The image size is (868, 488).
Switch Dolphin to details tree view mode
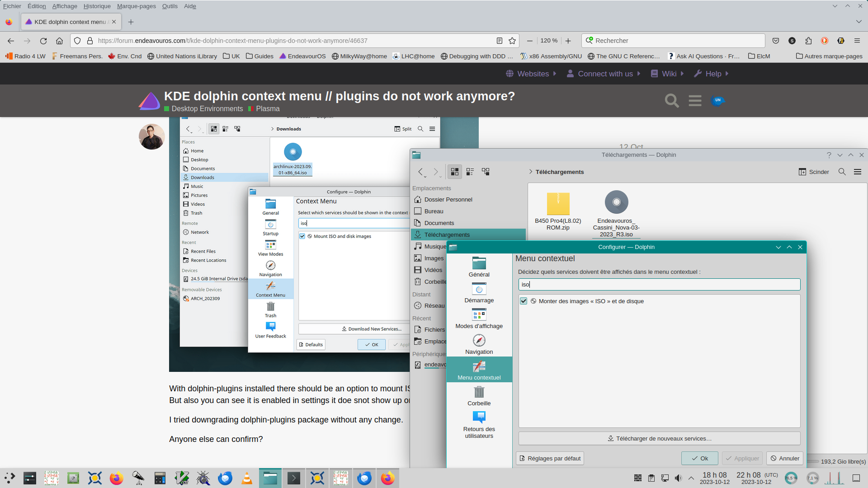(486, 172)
